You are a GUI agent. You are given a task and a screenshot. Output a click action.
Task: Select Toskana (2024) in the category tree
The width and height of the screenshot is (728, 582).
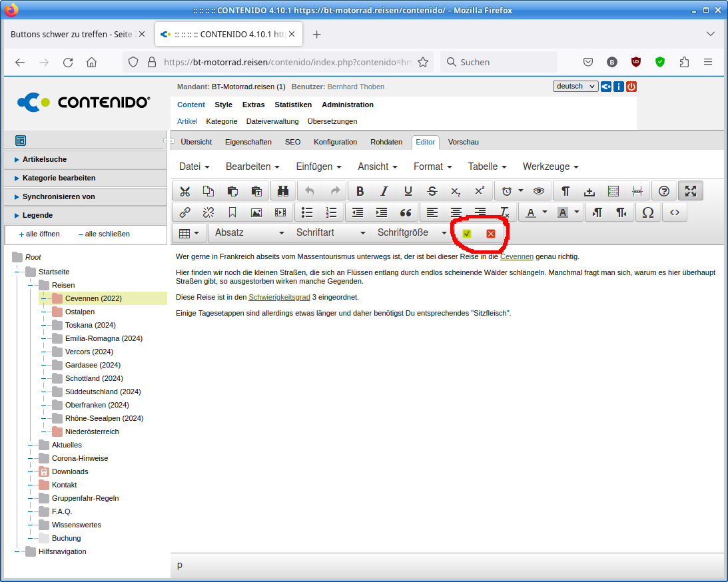click(x=90, y=325)
